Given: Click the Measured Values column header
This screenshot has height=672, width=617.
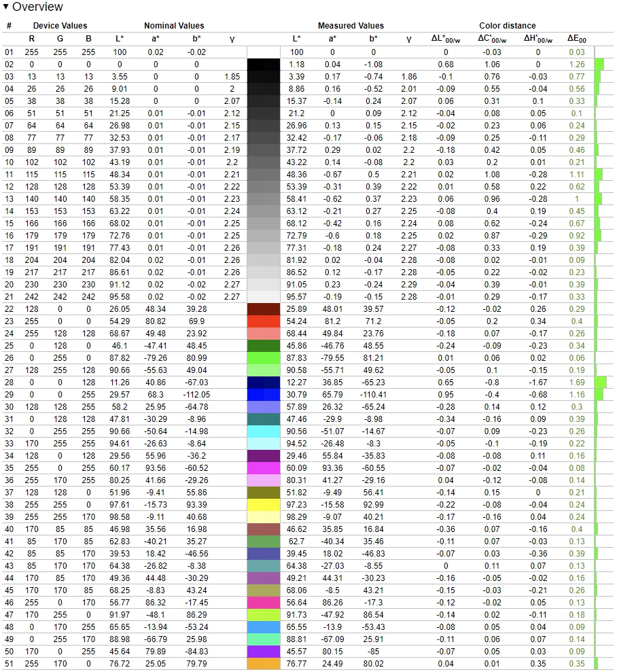Looking at the screenshot, I should click(351, 26).
